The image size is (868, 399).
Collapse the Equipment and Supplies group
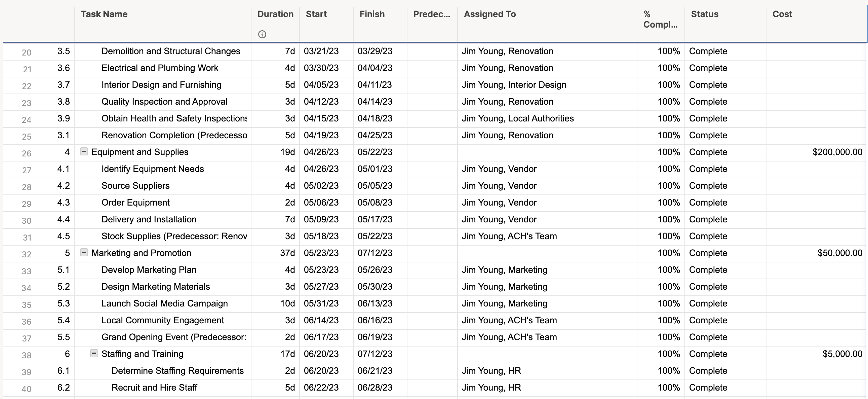pos(84,152)
